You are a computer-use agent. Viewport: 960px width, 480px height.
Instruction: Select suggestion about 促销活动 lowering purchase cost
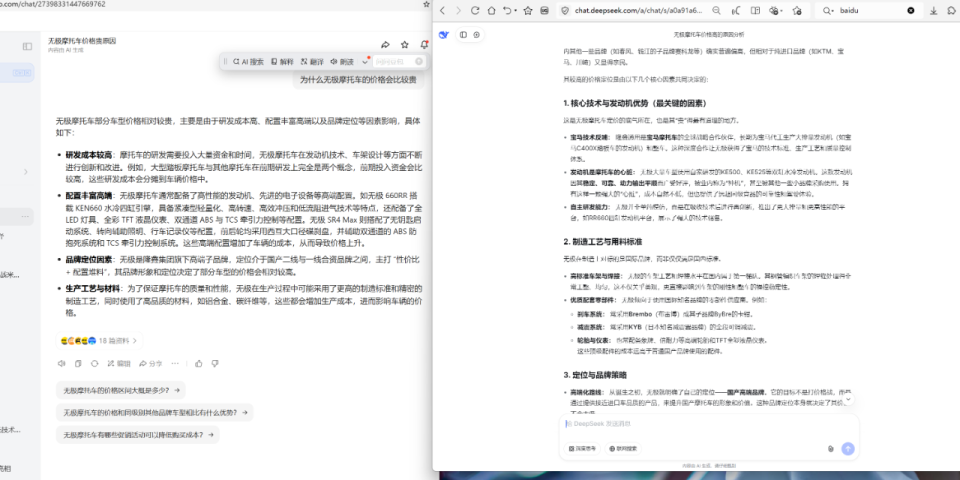tap(138, 435)
